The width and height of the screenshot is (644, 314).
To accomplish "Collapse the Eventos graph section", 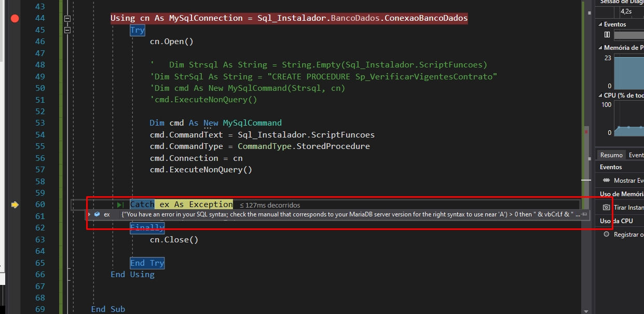I will [601, 24].
